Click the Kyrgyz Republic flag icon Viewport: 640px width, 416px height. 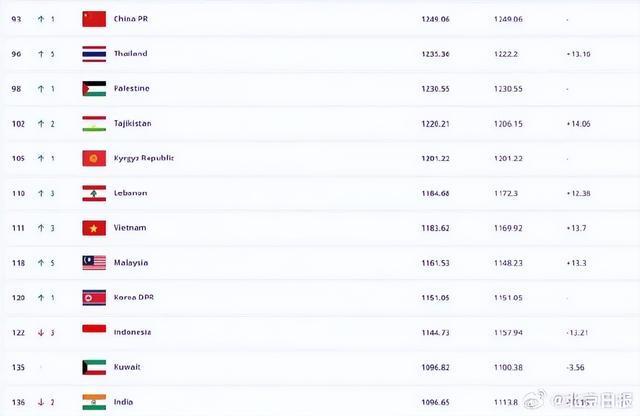94,158
